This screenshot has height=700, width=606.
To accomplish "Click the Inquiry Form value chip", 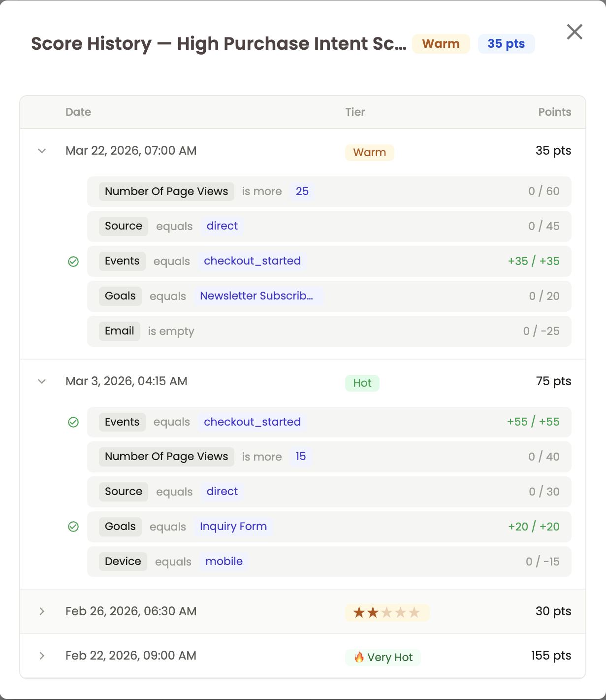I will 233,527.
